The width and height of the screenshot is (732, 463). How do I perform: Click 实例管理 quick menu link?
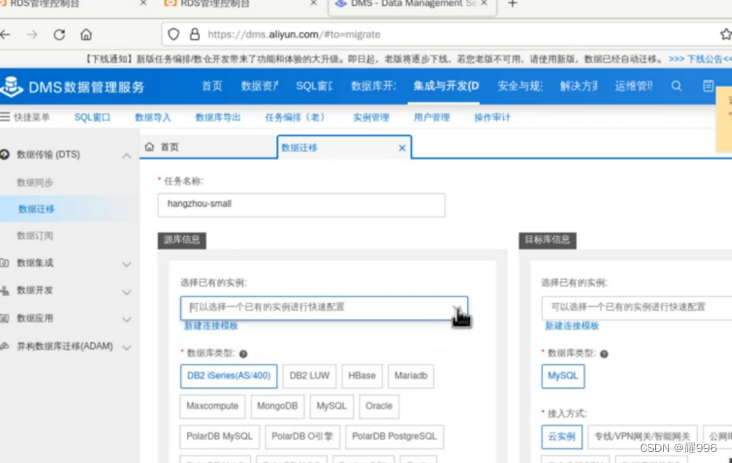click(371, 118)
